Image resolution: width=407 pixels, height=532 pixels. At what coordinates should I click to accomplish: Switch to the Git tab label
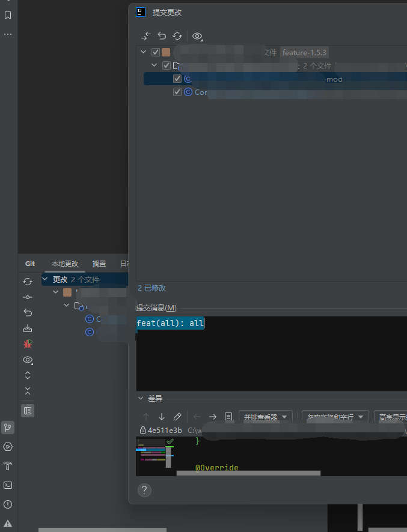pos(30,263)
